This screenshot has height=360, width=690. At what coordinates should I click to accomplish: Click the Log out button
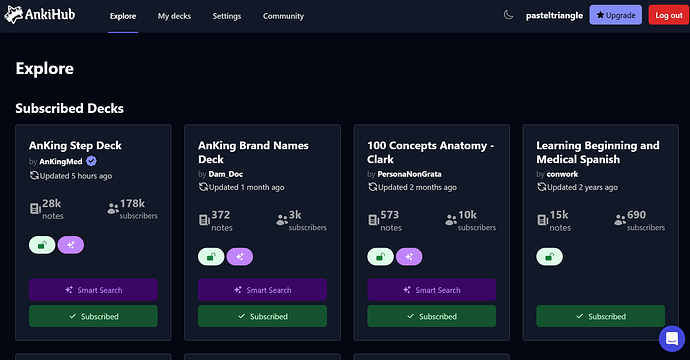[668, 15]
